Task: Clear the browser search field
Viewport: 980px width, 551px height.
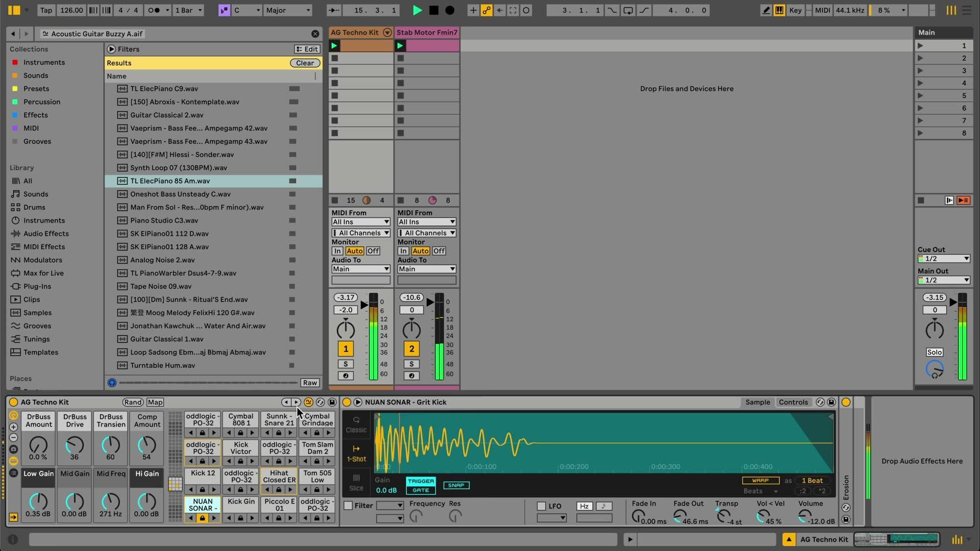Action: (315, 34)
